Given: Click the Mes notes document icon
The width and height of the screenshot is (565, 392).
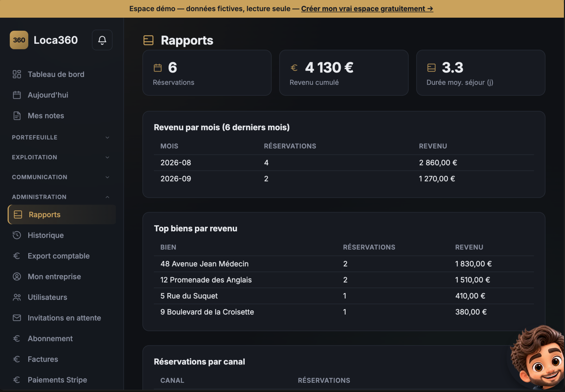Looking at the screenshot, I should click(17, 115).
